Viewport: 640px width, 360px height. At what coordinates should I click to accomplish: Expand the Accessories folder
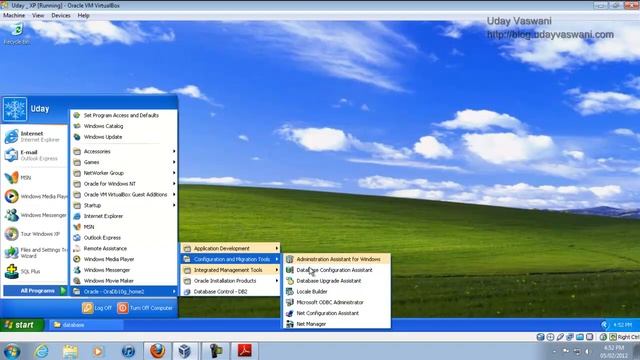click(124, 151)
